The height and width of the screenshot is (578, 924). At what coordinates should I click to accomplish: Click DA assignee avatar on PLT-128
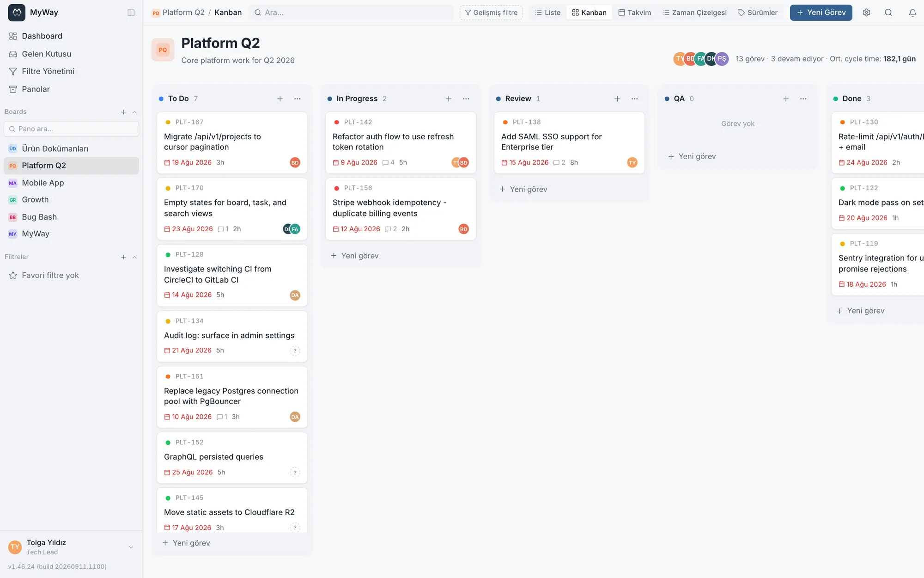click(295, 295)
